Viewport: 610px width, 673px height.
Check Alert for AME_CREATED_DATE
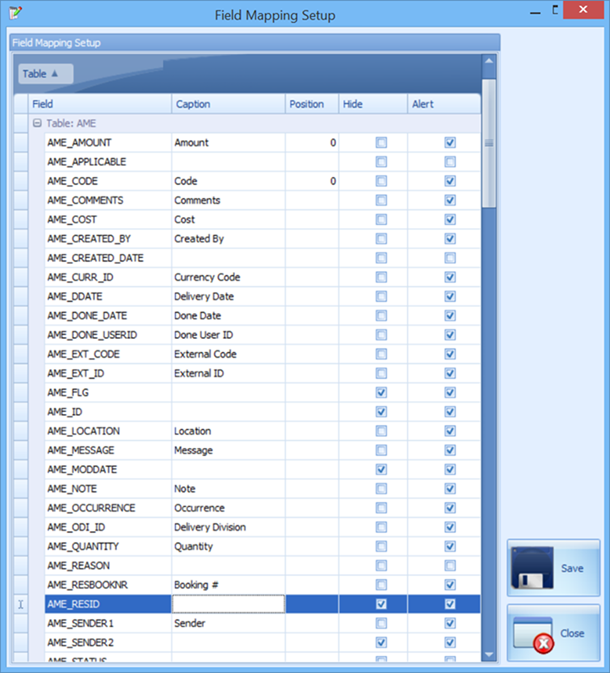click(450, 258)
